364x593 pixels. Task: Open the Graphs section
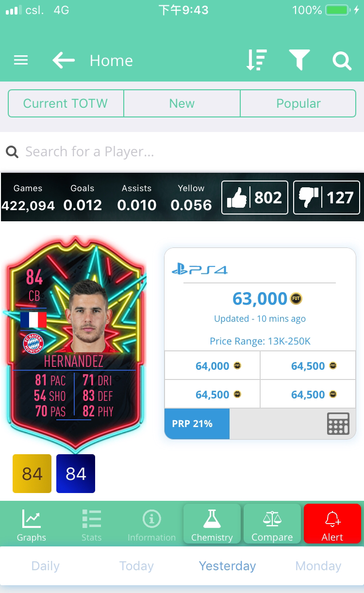tap(32, 525)
